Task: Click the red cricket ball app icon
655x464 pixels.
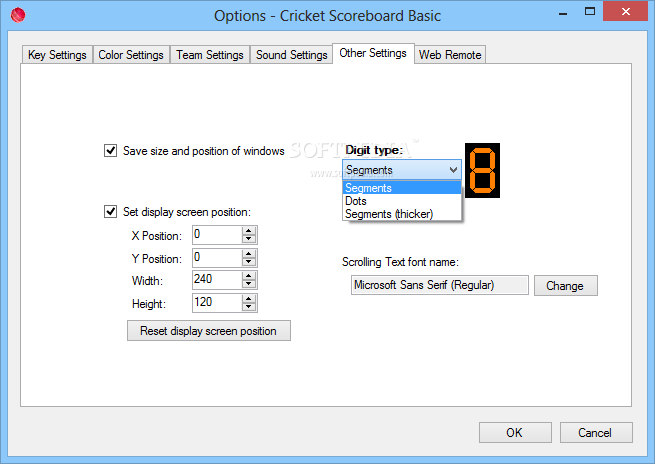Action: 18,15
